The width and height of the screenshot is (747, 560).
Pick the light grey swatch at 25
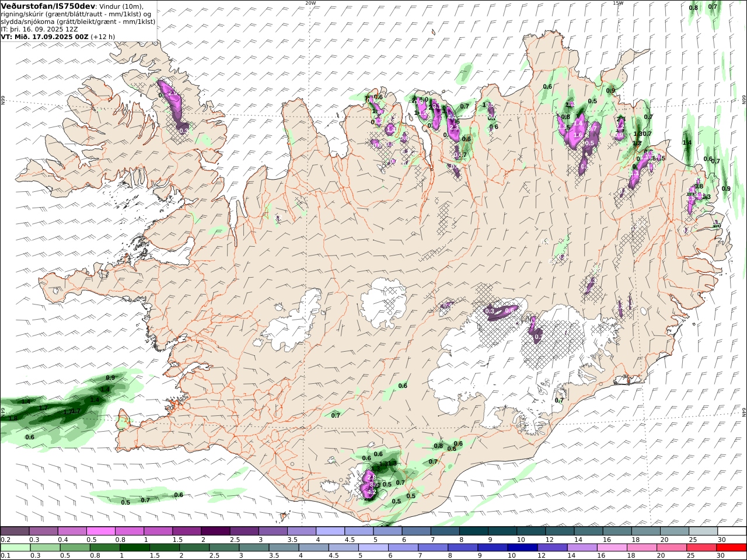[x=703, y=531]
